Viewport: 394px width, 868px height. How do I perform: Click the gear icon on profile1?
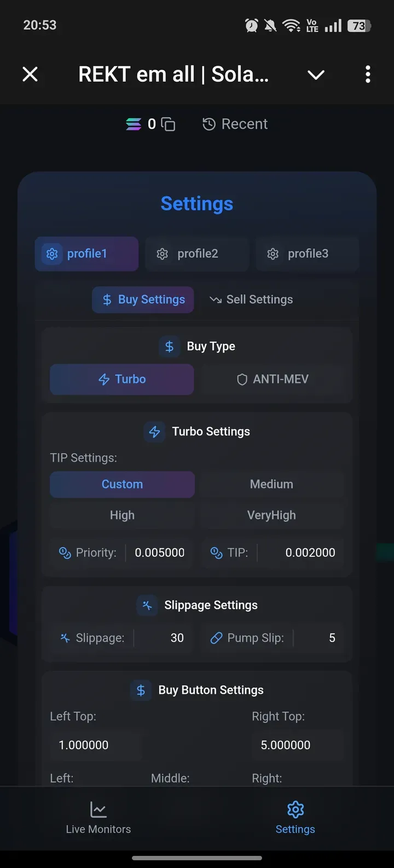point(52,254)
